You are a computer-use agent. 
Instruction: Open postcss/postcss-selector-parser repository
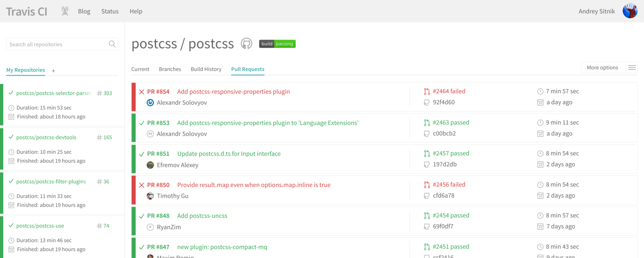coord(54,93)
